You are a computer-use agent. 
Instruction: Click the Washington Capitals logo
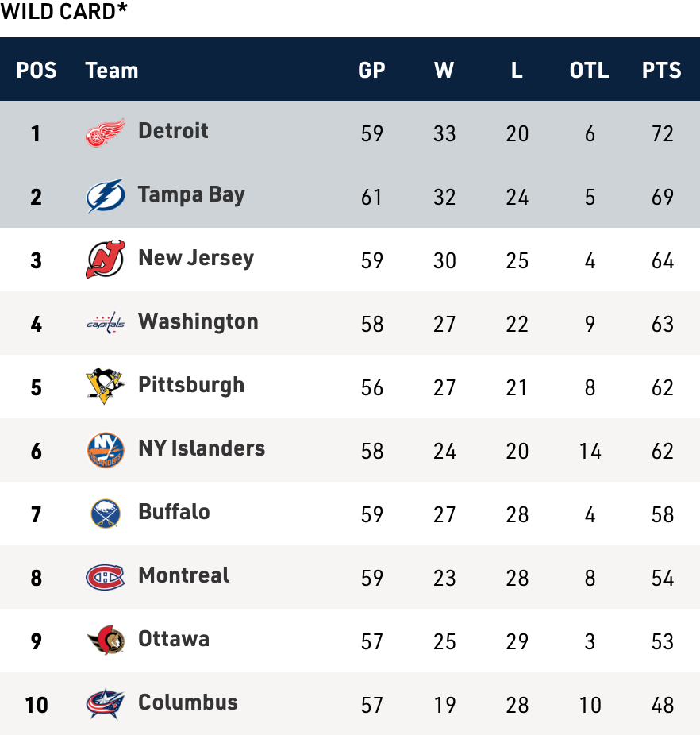pyautogui.click(x=106, y=323)
